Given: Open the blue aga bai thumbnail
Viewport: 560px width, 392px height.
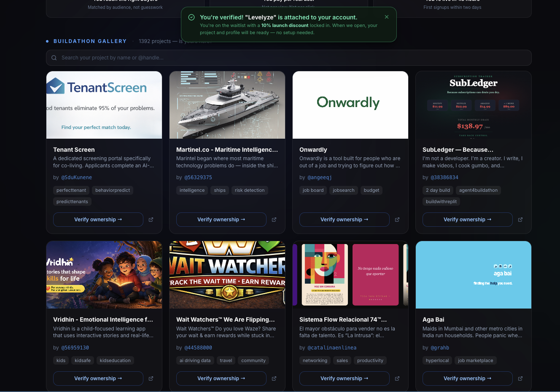Looking at the screenshot, I should (474, 275).
